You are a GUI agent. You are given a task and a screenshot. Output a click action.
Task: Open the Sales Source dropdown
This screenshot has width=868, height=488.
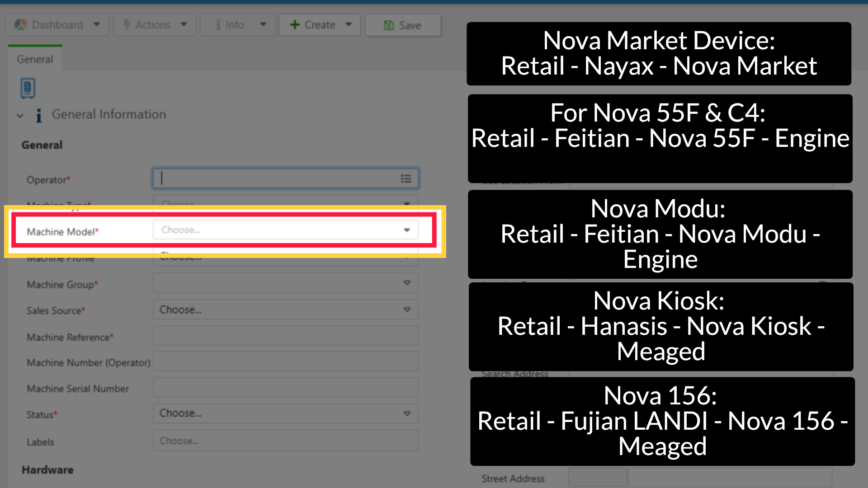286,310
